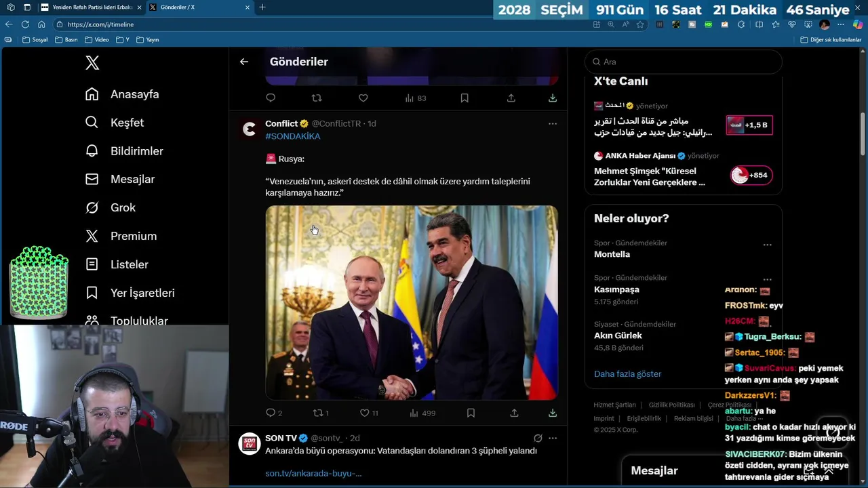
Task: Open Conflict profile avatar
Action: (x=250, y=129)
